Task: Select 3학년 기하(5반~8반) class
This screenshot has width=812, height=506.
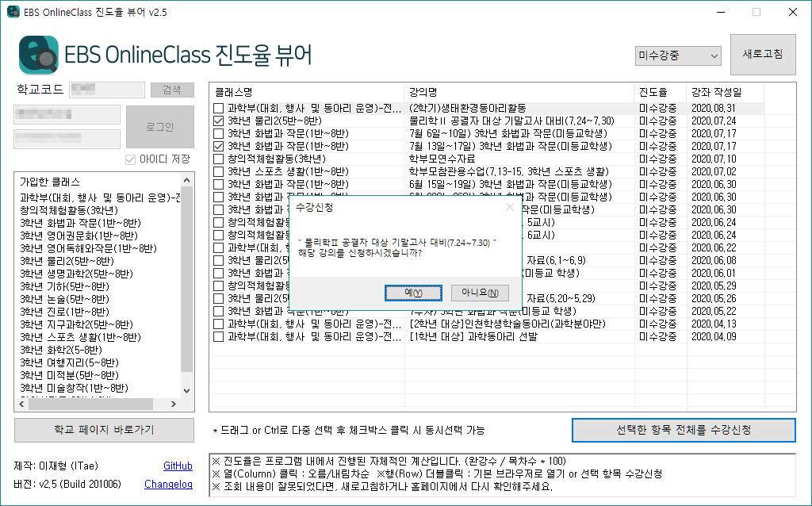Action: tap(64, 286)
